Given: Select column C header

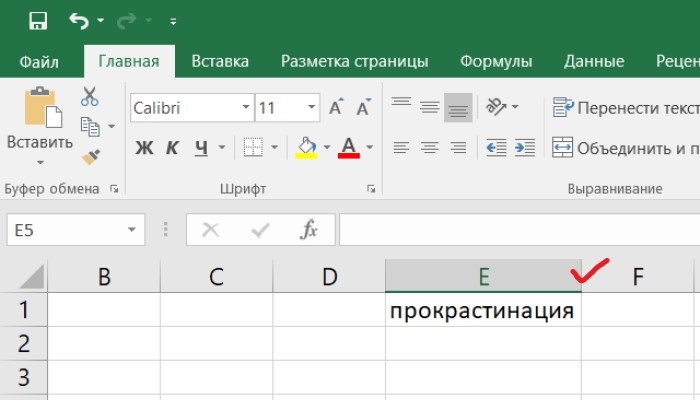Looking at the screenshot, I should point(217,276).
